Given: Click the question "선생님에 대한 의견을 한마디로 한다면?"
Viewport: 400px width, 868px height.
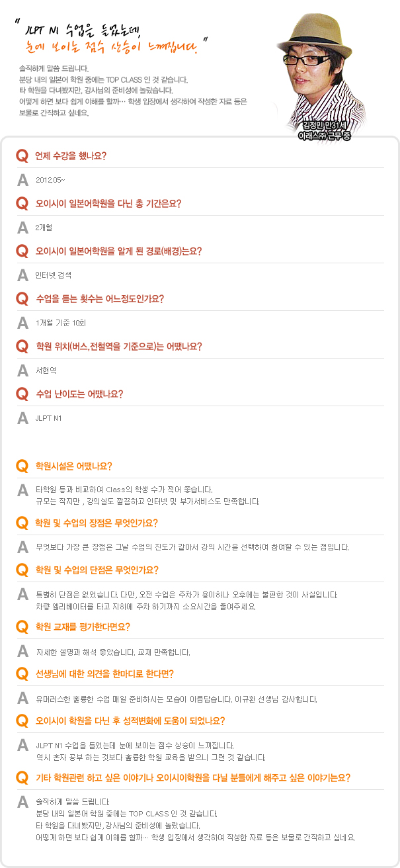Looking at the screenshot, I should (x=104, y=673).
